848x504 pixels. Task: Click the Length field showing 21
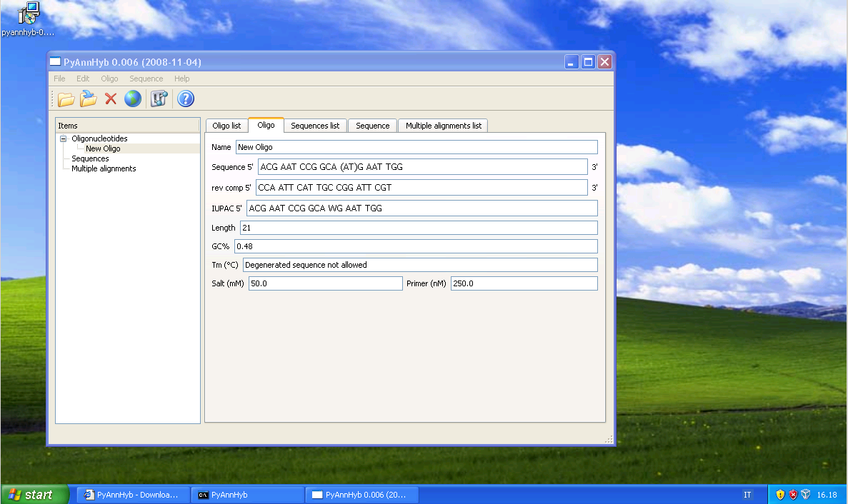[x=419, y=228]
